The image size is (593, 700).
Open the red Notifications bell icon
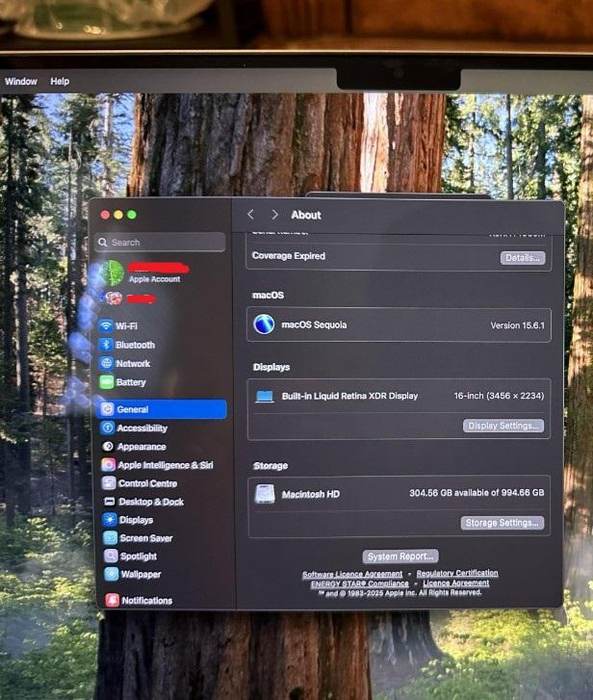point(112,600)
